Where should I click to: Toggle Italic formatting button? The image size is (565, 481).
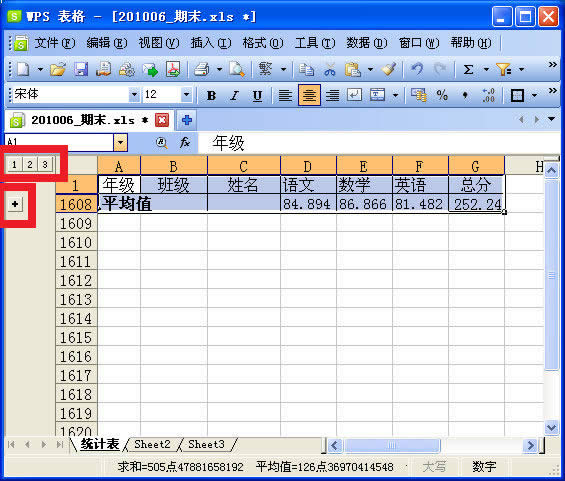[235, 95]
